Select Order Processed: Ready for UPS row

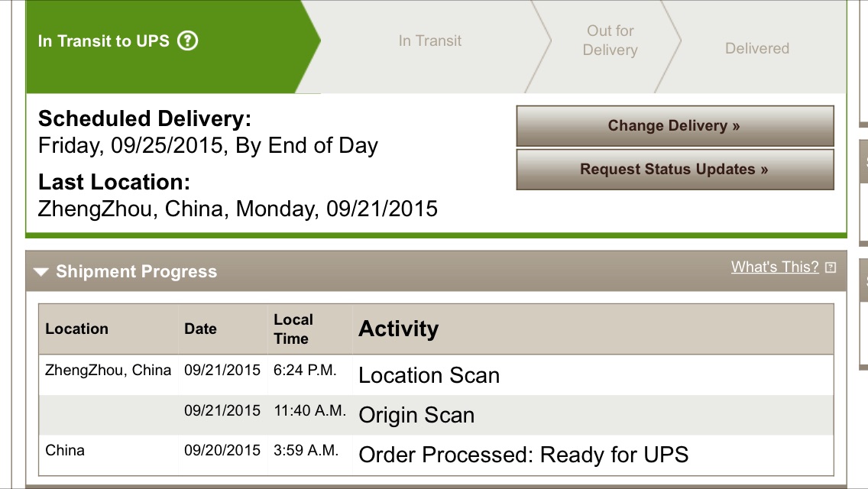[436, 455]
